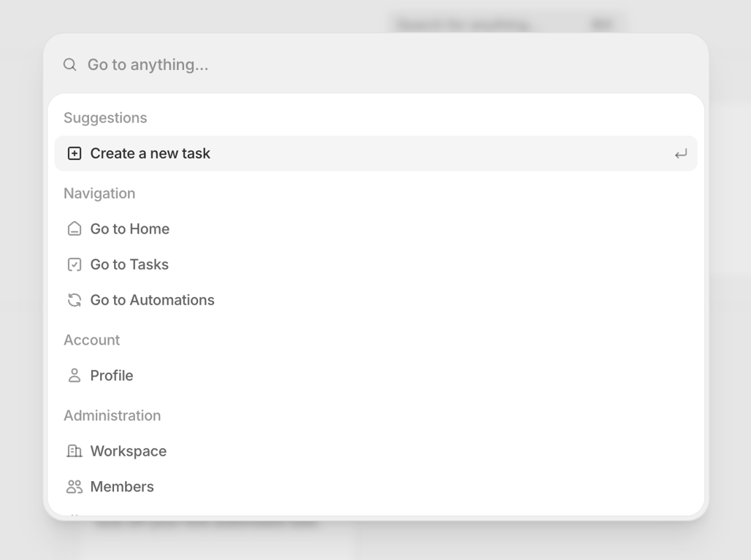Click the refresh-arrows icon beside Go to Automations
Viewport: 751px width, 560px height.
point(75,299)
